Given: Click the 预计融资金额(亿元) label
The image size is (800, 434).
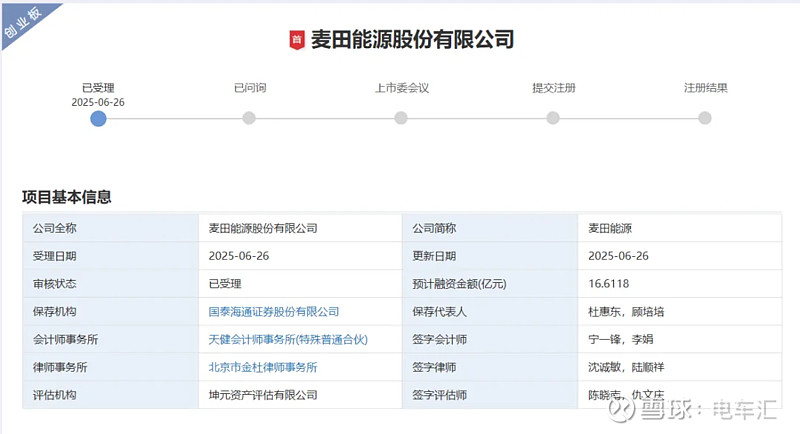Looking at the screenshot, I should (x=459, y=284).
